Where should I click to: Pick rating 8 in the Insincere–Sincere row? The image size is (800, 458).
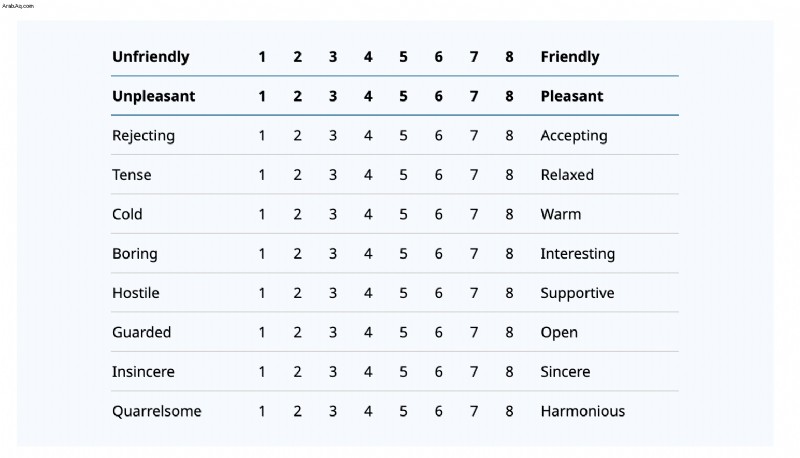click(x=509, y=371)
